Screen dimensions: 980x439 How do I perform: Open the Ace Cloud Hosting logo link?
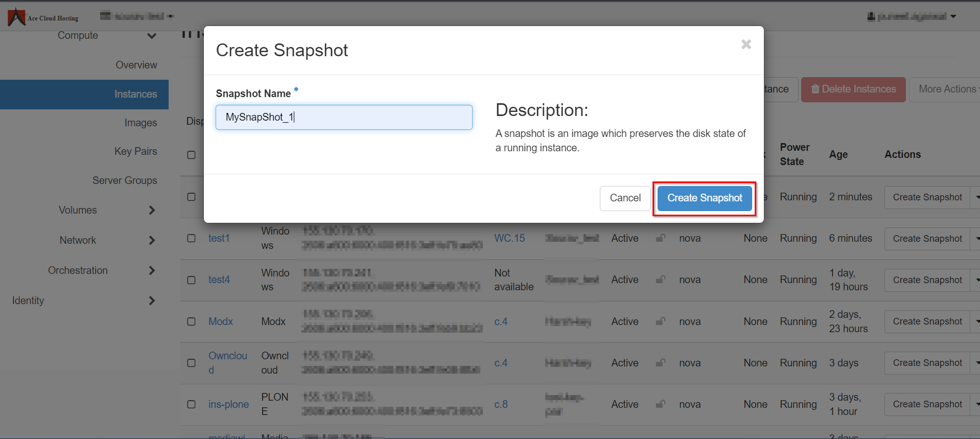pos(43,17)
